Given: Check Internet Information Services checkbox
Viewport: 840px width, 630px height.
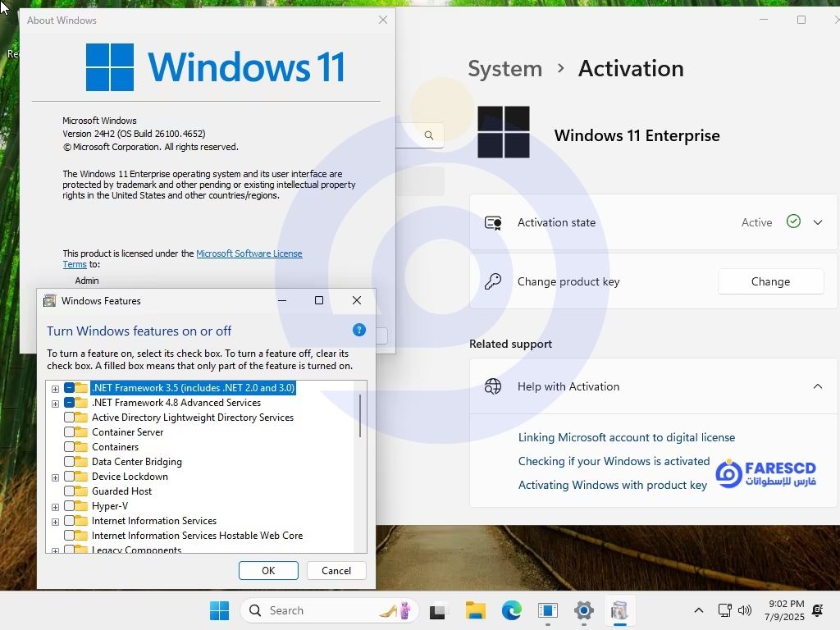Looking at the screenshot, I should [69, 521].
